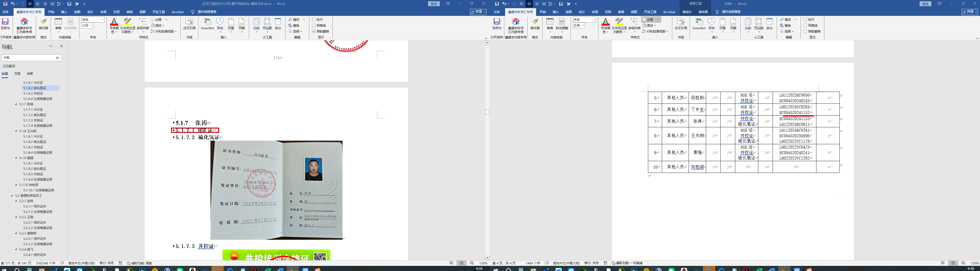980x271 pixels.
Task: Click 操作说明搜索 tell-me box in right window
Action: click(x=731, y=12)
